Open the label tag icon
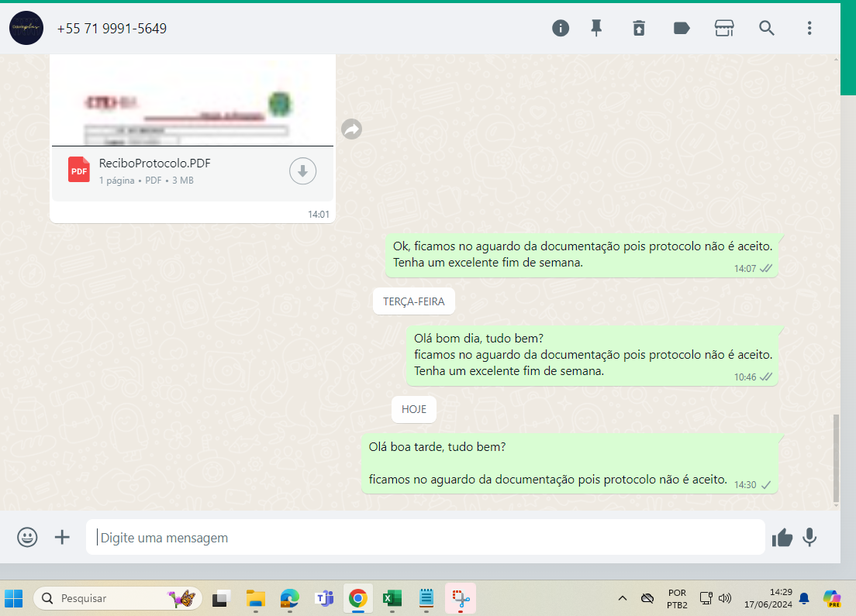This screenshot has width=856, height=616. 682,29
